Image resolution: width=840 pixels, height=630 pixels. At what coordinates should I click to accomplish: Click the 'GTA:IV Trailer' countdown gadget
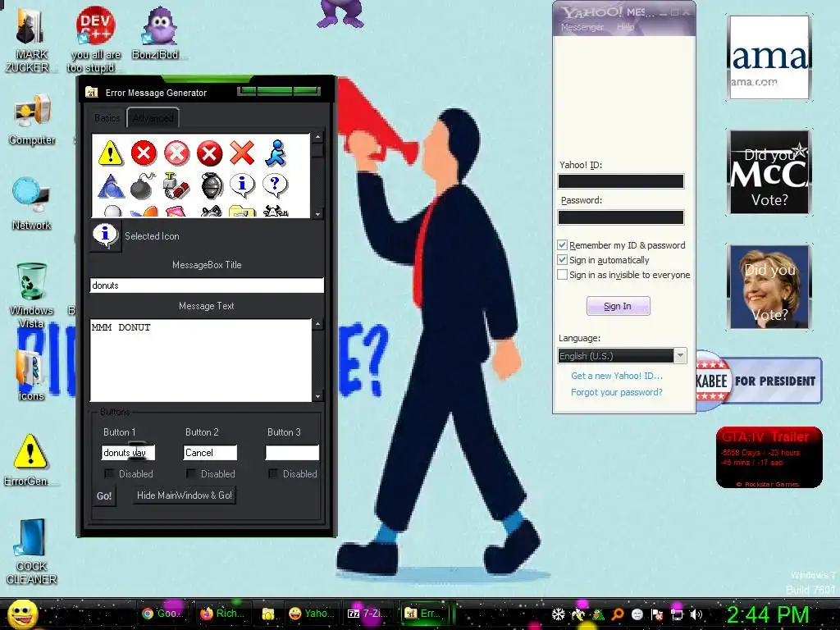click(x=769, y=457)
